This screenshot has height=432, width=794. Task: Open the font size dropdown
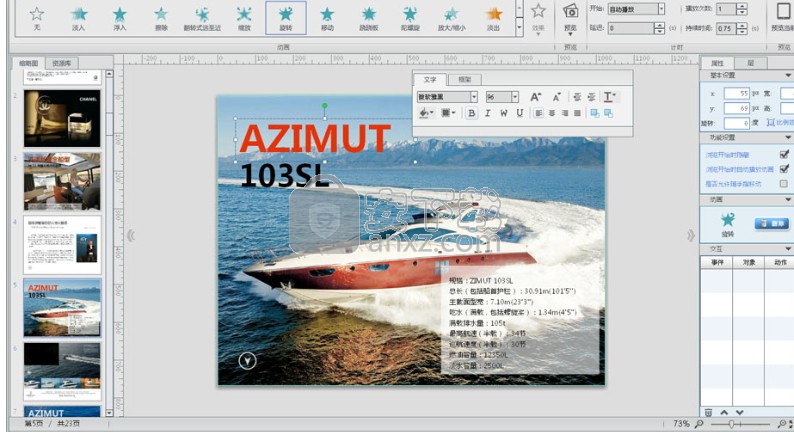click(515, 97)
